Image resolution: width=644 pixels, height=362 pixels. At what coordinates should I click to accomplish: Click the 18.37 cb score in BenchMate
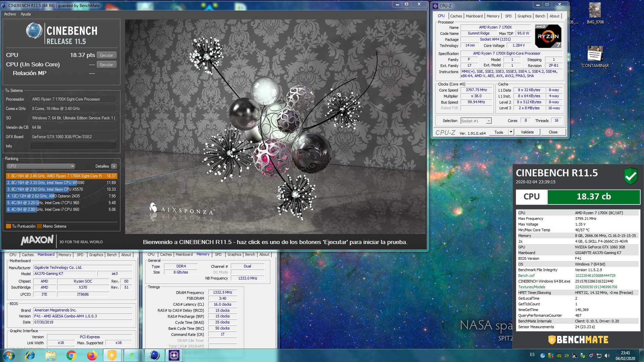tap(594, 197)
